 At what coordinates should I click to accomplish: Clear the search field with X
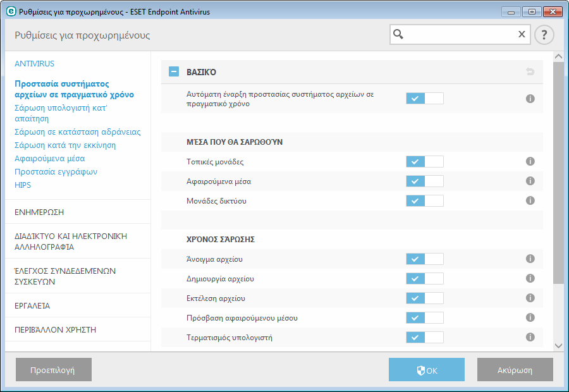[522, 34]
